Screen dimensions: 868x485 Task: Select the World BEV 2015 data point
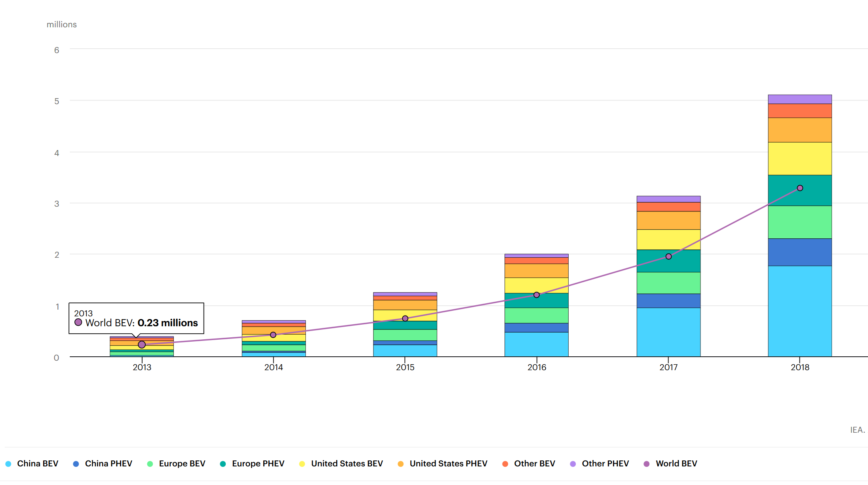pyautogui.click(x=405, y=318)
